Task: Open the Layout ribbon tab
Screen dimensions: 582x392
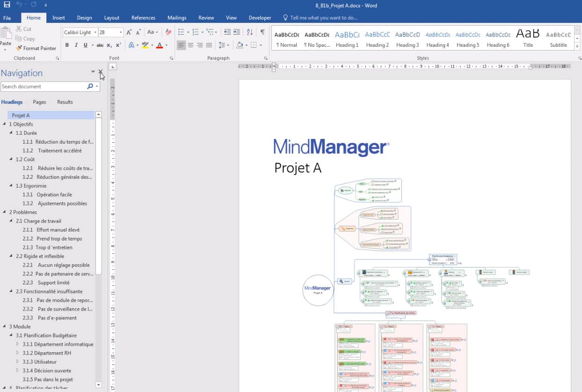Action: point(112,18)
